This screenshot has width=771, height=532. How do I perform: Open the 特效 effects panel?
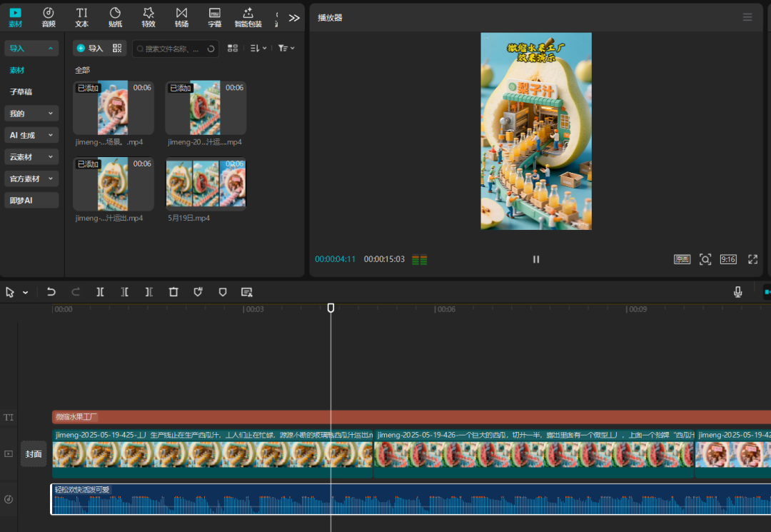148,17
